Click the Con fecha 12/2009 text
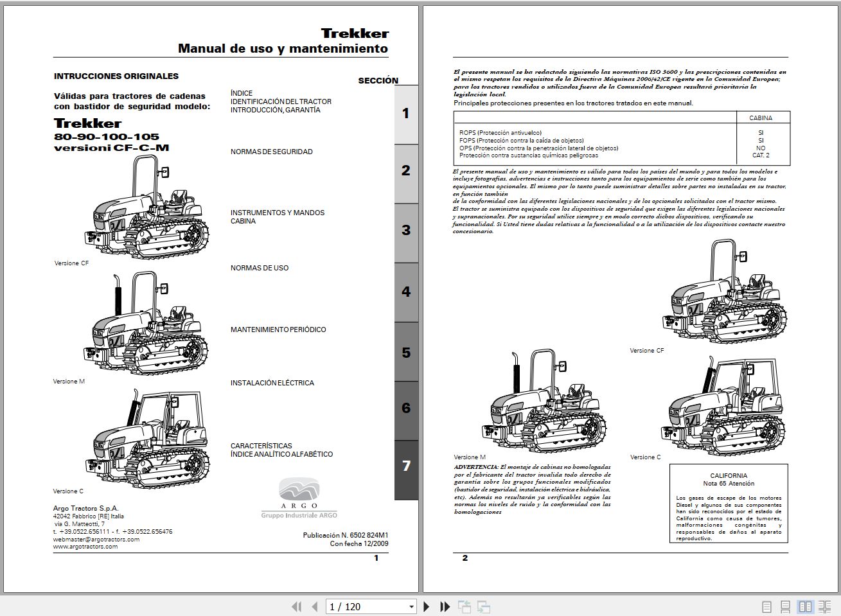Screen dimensions: 841x616 tap(359, 543)
